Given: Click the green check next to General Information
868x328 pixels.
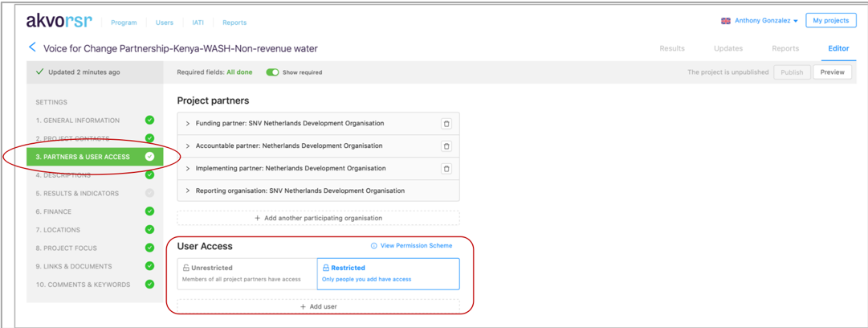Looking at the screenshot, I should tap(149, 121).
